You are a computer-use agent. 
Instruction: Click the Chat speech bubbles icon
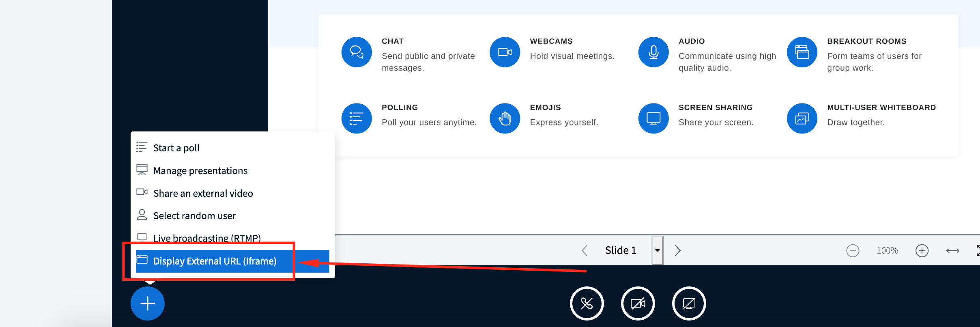(x=357, y=52)
